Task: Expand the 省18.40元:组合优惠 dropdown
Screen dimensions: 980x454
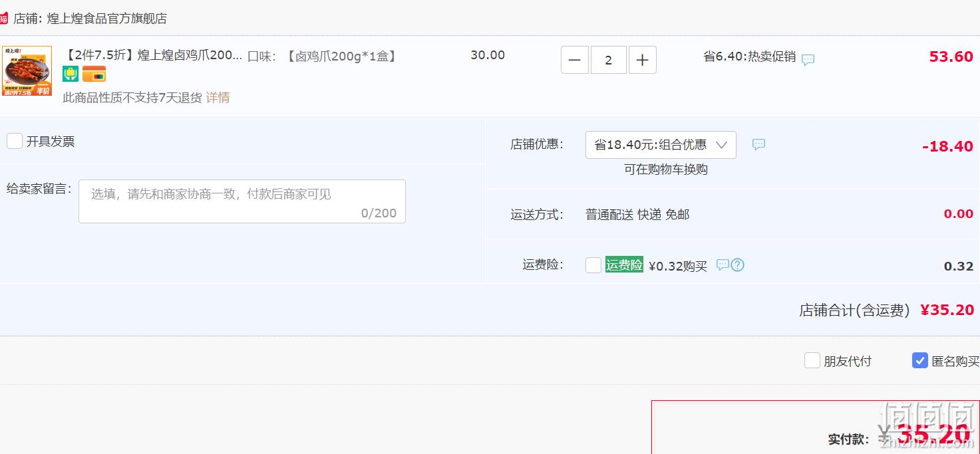Action: tap(661, 145)
